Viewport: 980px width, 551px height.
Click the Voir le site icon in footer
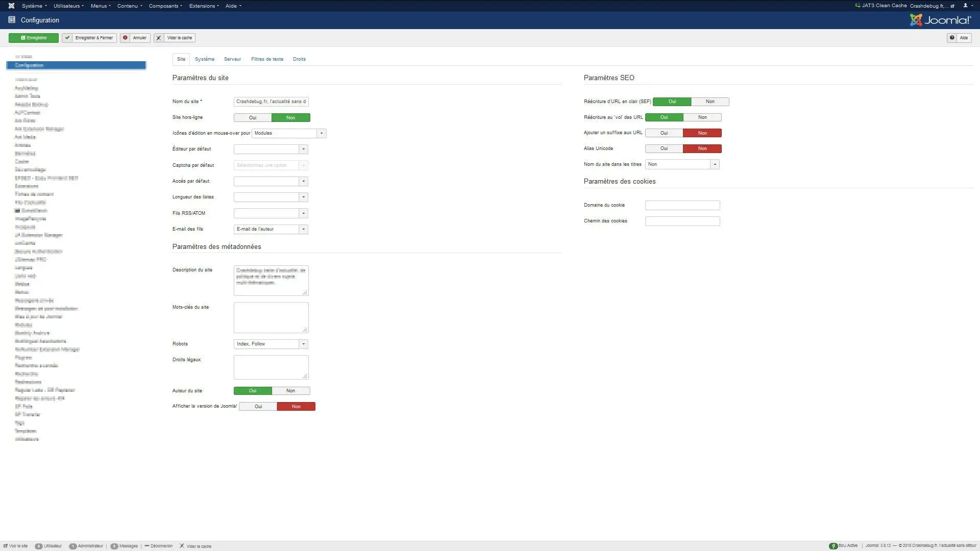6,546
